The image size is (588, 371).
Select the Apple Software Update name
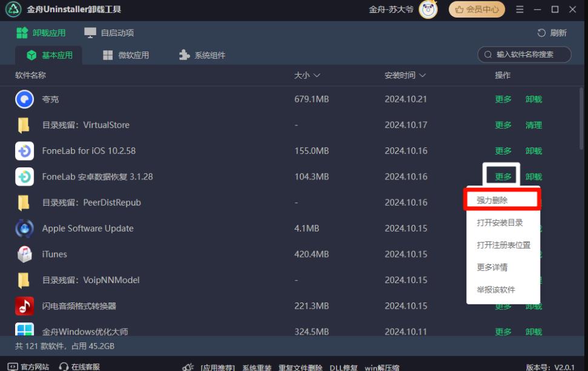tap(88, 229)
